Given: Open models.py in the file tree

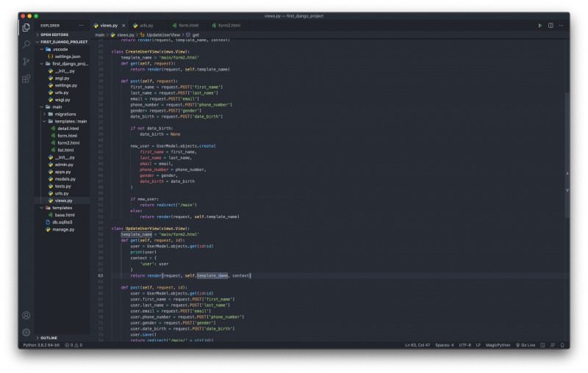Looking at the screenshot, I should pos(65,178).
